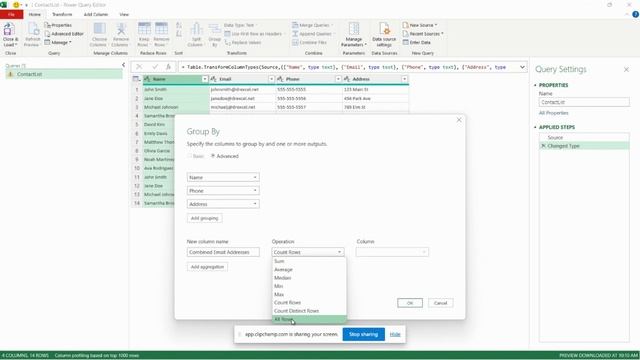The image size is (640, 360).
Task: Choose Median from the operation list
Action: click(309, 278)
